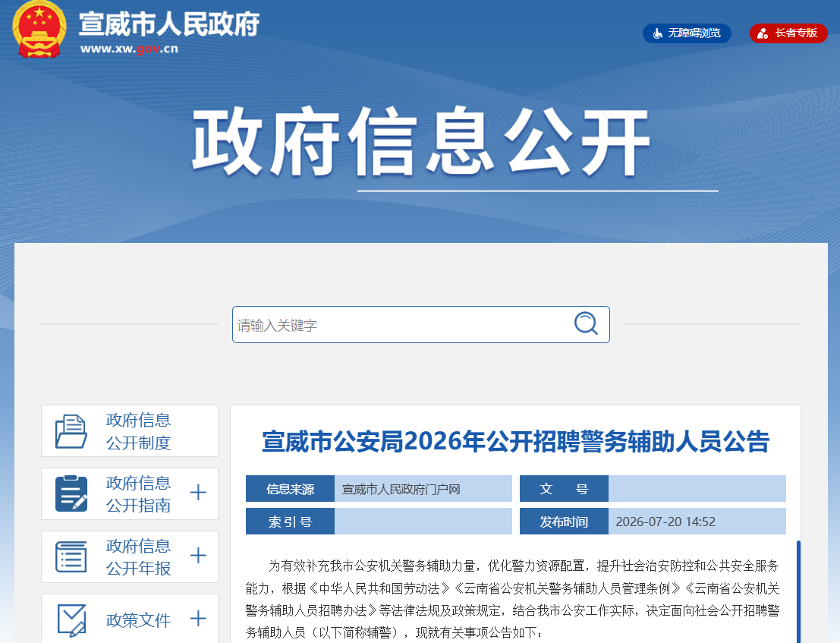Screen dimensions: 840x643
Task: Expand the 政府信息公开指南 plus sign
Action: point(198,493)
